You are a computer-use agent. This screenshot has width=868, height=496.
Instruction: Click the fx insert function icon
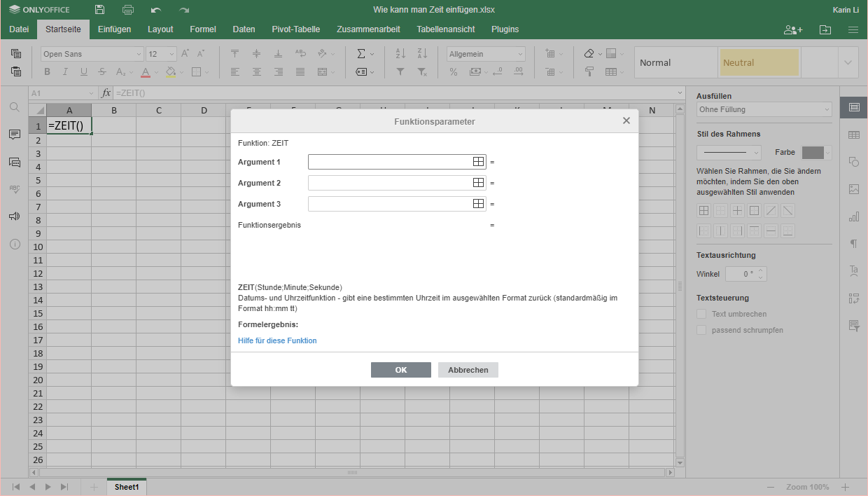(106, 93)
